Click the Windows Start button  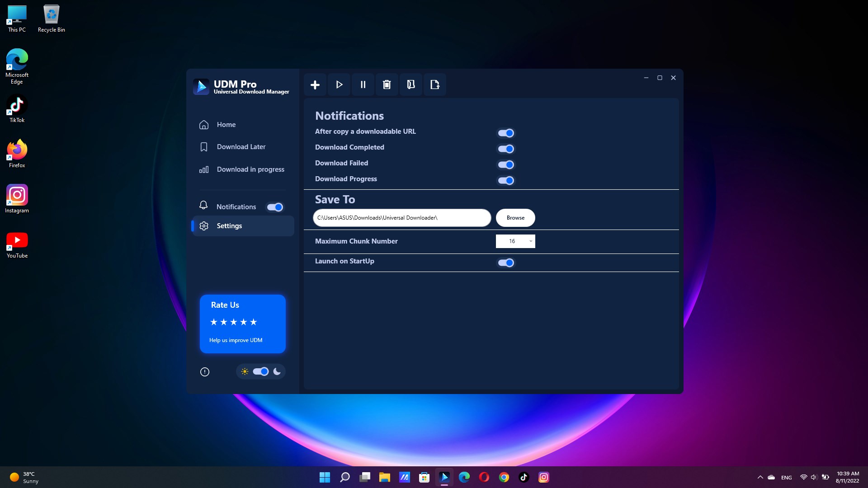[325, 477]
